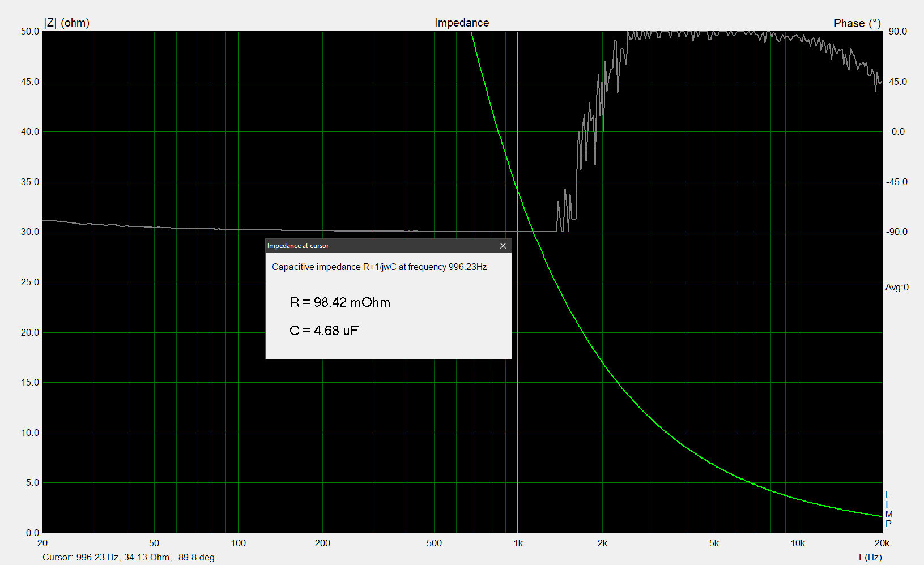Click the Phase (°) axis label
924x565 pixels.
click(x=857, y=23)
